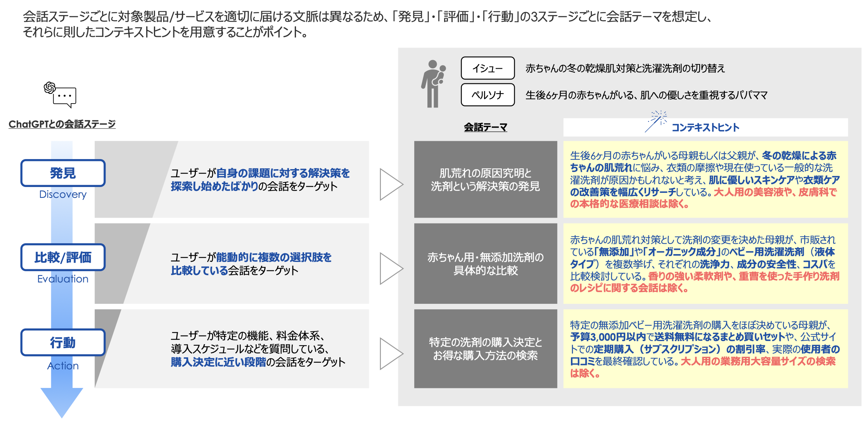This screenshot has height=426, width=868.
Task: Click 赤ちゃんの冬の乾燥肌対策と洗濯洗剤の切り替え text
Action: [x=625, y=68]
